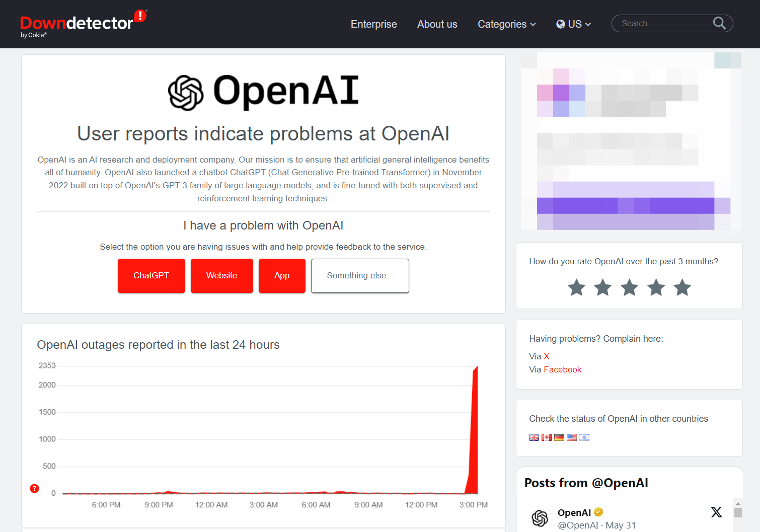
Task: Click 'OpenAI outages reported in the last 24 hours' heading
Action: tap(158, 345)
